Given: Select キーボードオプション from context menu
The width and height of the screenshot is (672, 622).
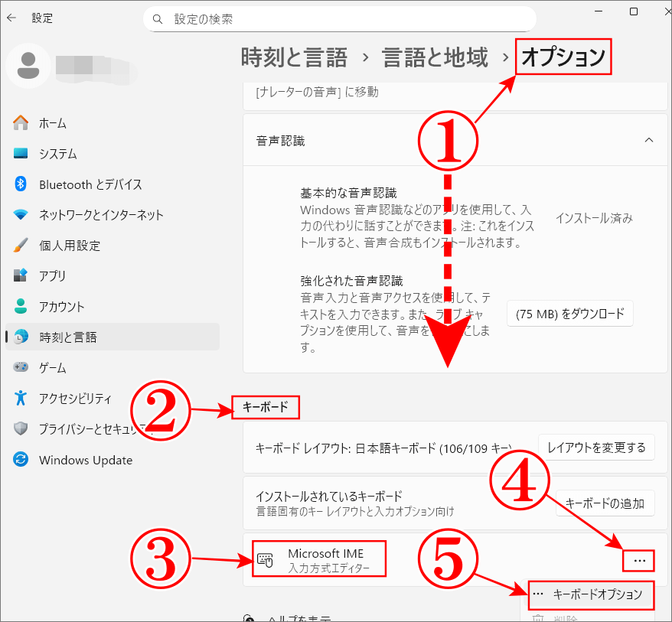Looking at the screenshot, I should click(591, 595).
